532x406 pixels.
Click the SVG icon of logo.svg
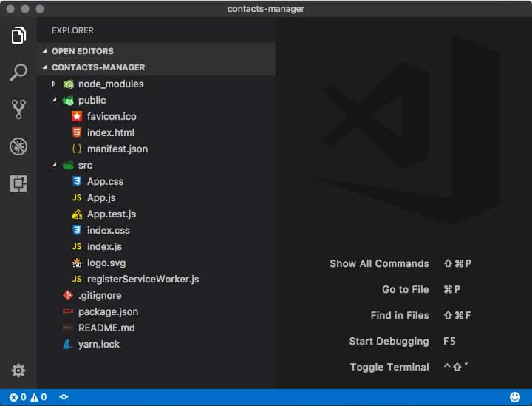pos(77,263)
